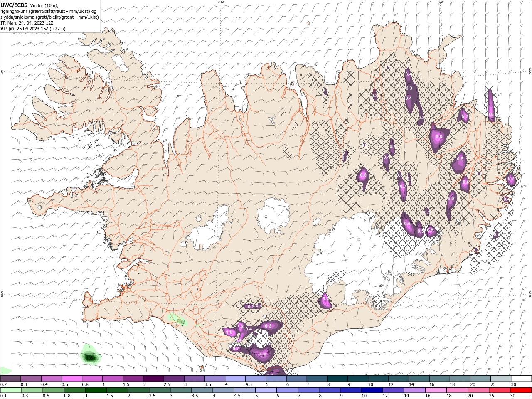This screenshot has width=532, height=399.
Task: Click the '(+27 h)' forecast offset text
Action: coord(57,29)
